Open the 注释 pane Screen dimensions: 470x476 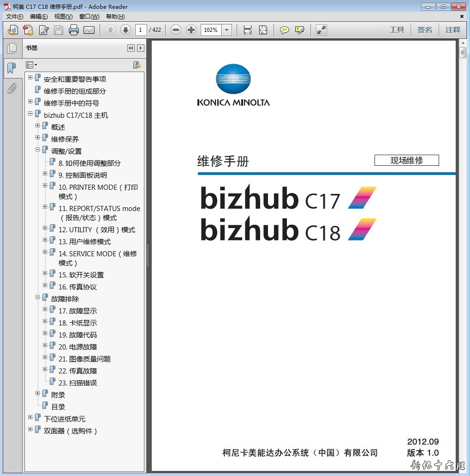452,30
